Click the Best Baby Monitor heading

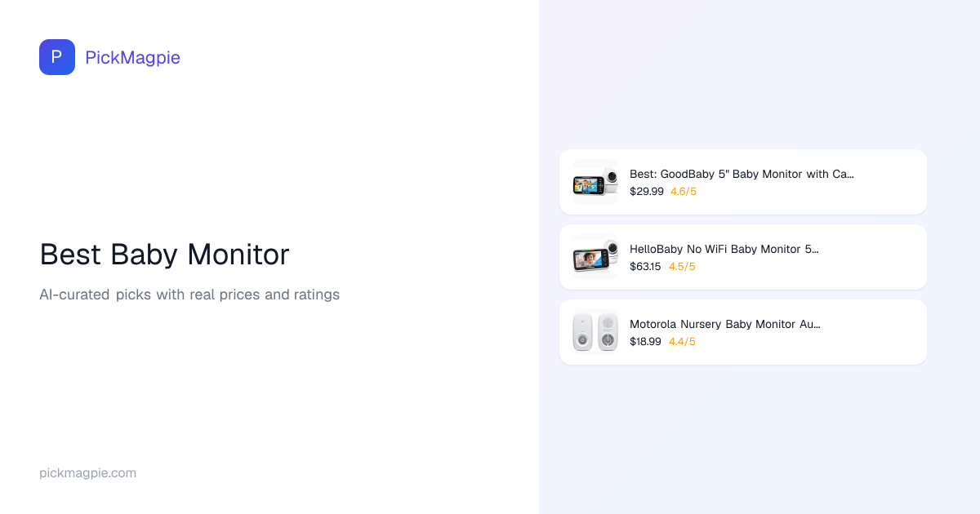click(x=164, y=255)
